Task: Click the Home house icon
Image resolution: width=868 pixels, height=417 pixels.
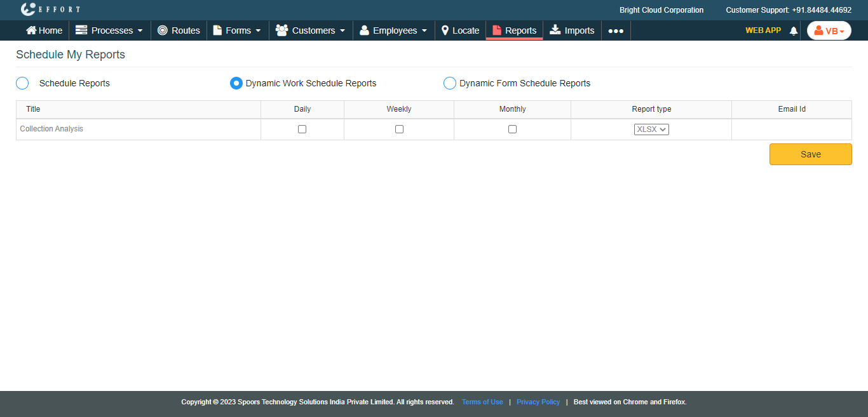Action: coord(31,30)
